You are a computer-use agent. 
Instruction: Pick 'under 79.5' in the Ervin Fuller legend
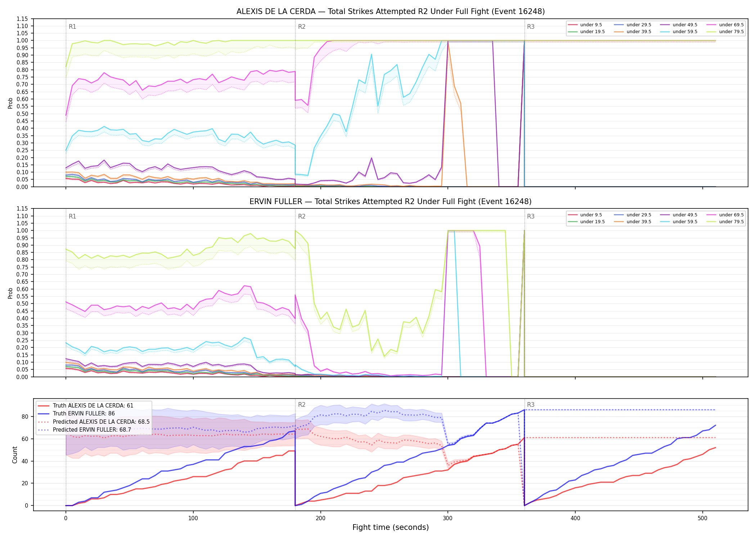[725, 222]
